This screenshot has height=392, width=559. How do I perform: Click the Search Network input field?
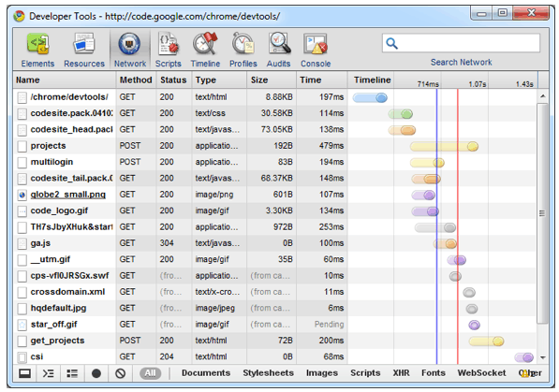pyautogui.click(x=461, y=43)
